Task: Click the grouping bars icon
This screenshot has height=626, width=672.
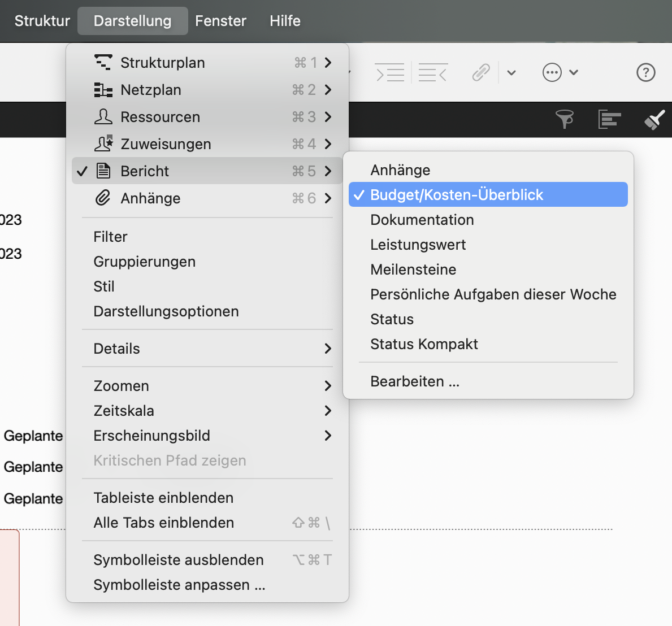Action: click(609, 119)
